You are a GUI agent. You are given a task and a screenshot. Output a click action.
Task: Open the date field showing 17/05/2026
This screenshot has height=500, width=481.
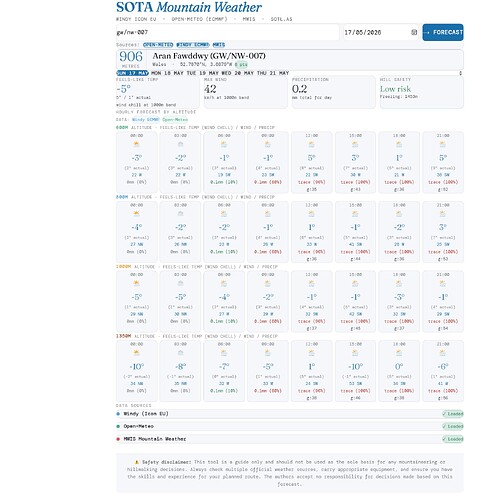(381, 32)
